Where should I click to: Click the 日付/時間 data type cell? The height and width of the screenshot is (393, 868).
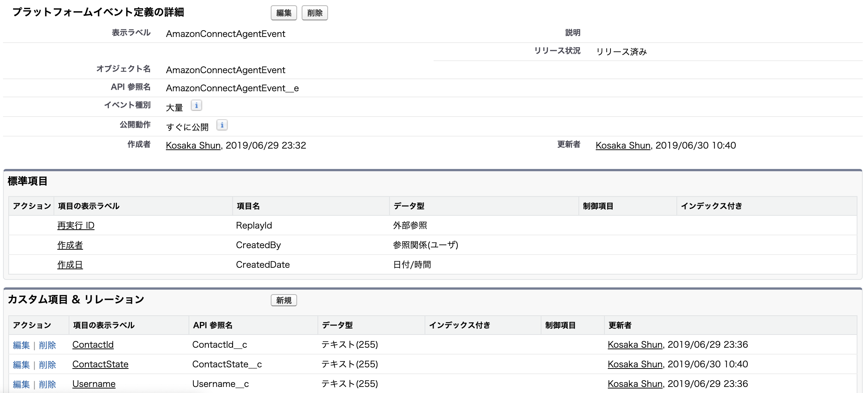click(412, 264)
